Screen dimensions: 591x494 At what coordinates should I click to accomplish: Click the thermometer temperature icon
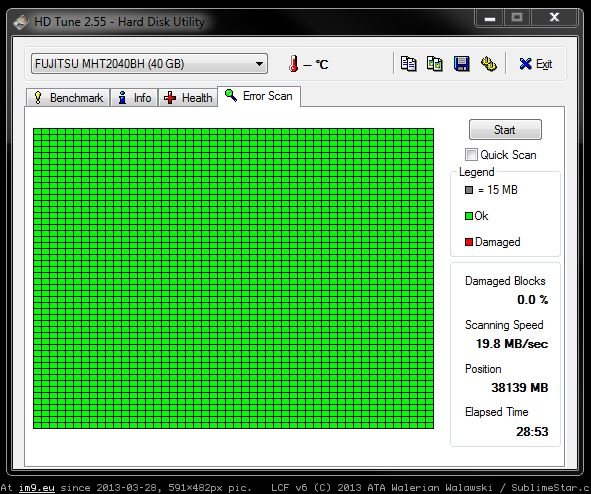(294, 64)
